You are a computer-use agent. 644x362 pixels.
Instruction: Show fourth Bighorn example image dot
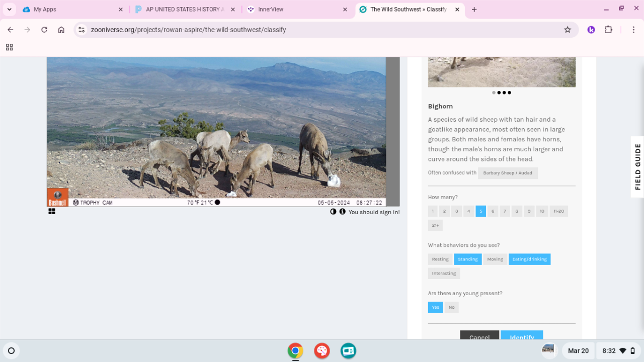point(509,93)
